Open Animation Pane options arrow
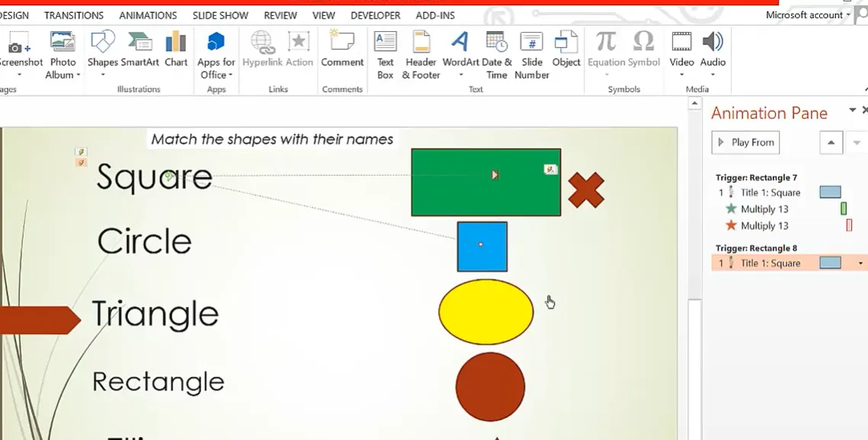This screenshot has height=440, width=868. point(852,112)
